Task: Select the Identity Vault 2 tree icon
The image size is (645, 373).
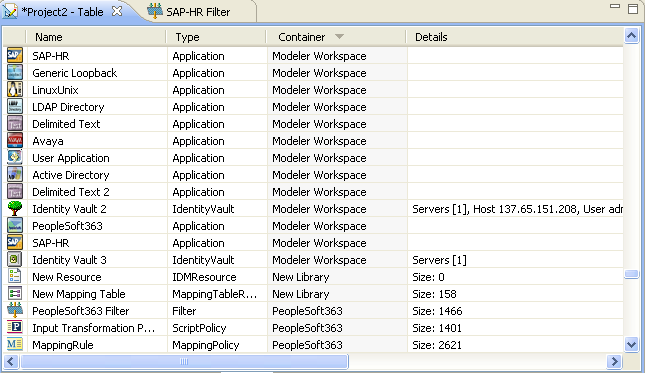Action: pos(15,209)
